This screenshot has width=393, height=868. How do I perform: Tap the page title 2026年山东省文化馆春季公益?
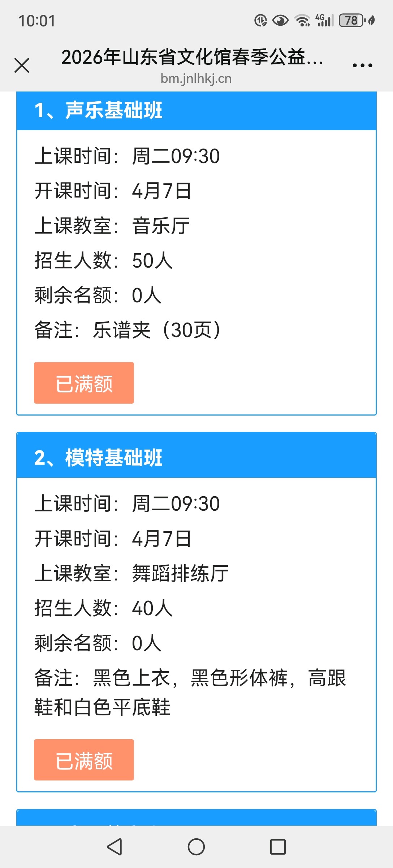pyautogui.click(x=192, y=57)
